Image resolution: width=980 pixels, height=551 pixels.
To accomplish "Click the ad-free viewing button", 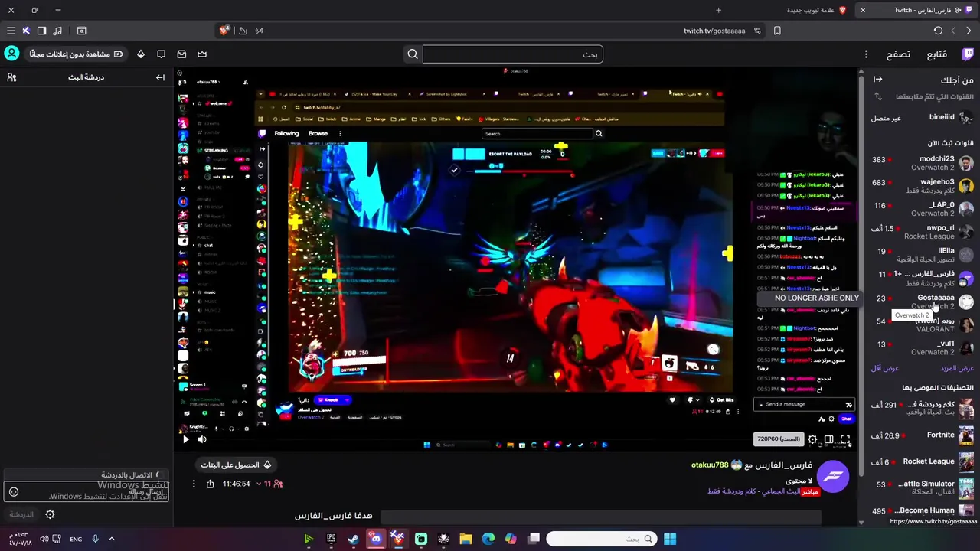I will pyautogui.click(x=76, y=54).
